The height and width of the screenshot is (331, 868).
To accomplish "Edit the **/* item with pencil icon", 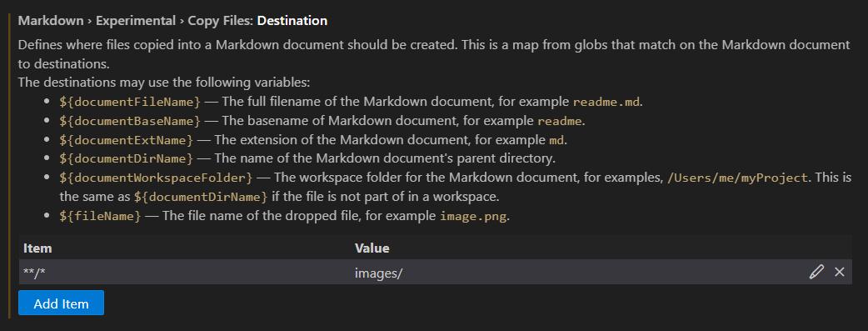I will pos(816,272).
